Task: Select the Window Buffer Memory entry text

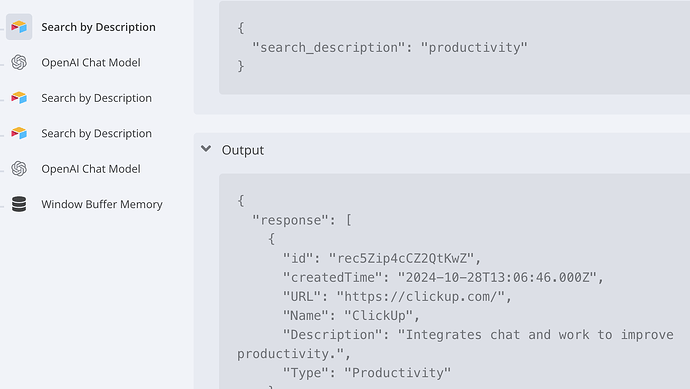Action: pyautogui.click(x=102, y=204)
